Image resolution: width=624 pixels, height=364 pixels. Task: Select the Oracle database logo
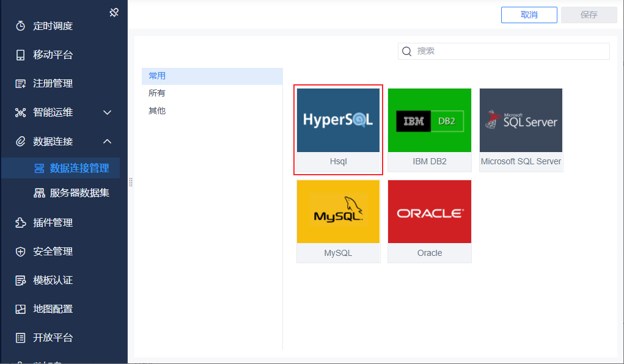coord(430,212)
